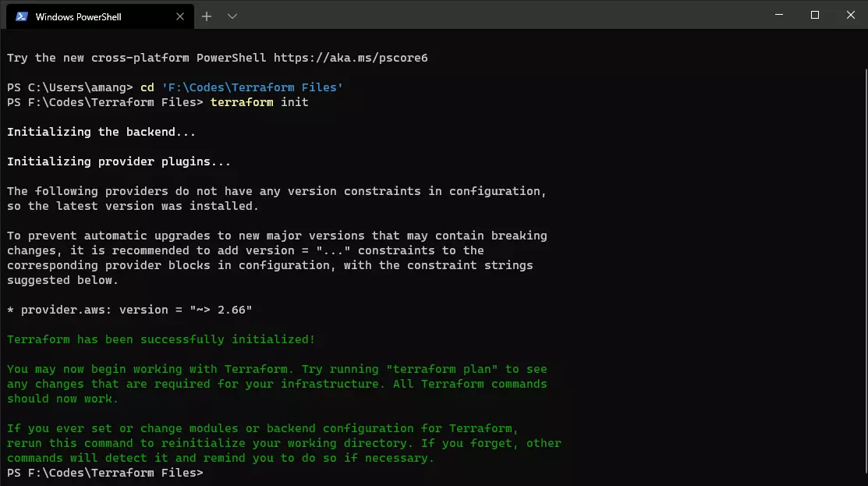Screen dimensions: 868x486
Task: Click the provider.aws version constraint line
Action: (x=129, y=310)
